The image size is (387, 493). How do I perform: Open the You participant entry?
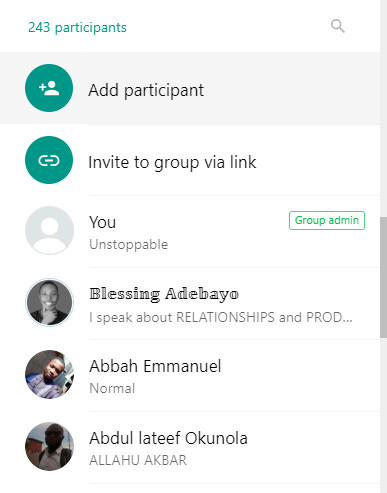pyautogui.click(x=190, y=232)
